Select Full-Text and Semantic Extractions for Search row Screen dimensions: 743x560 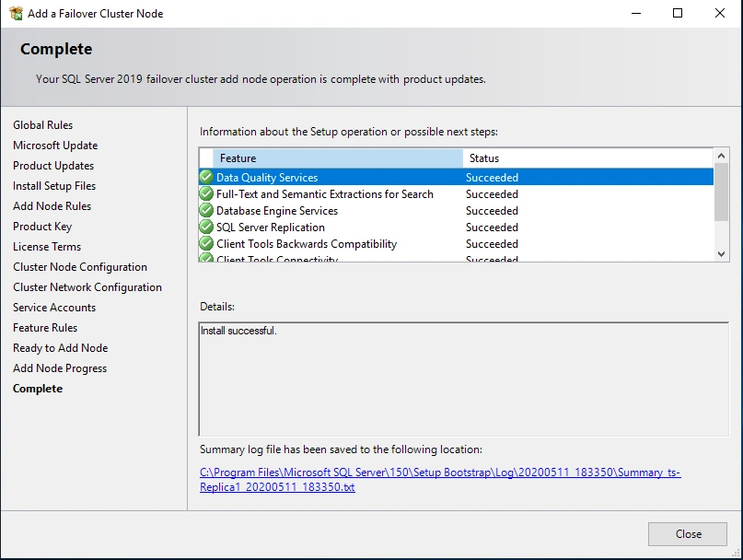[x=456, y=193]
